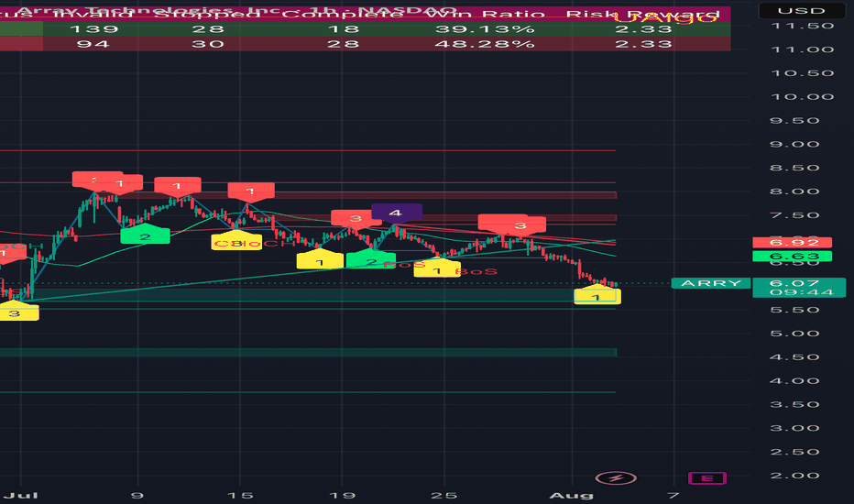Select the yellow 1 label below July 19
This screenshot has height=504, width=854.
click(320, 261)
